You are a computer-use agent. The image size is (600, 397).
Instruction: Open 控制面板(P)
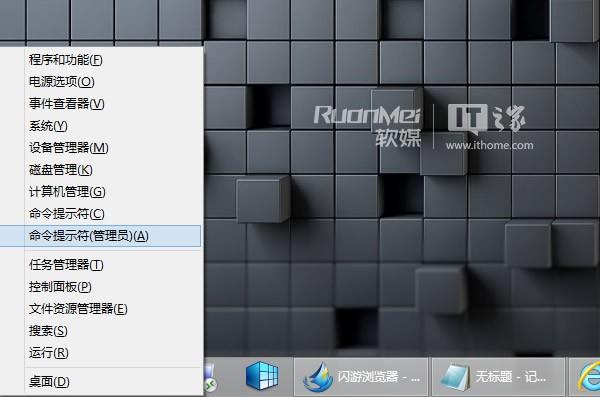point(101,287)
